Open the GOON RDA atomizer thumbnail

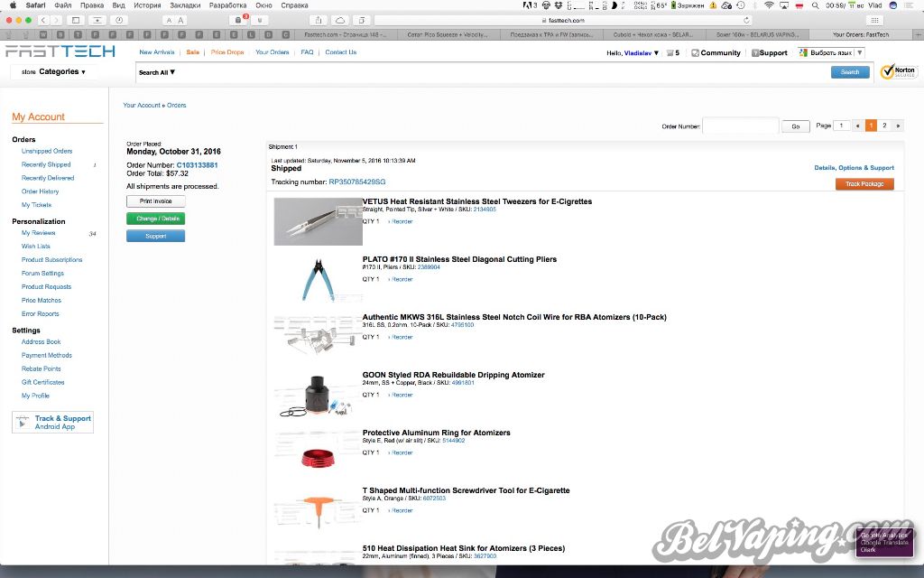point(319,396)
